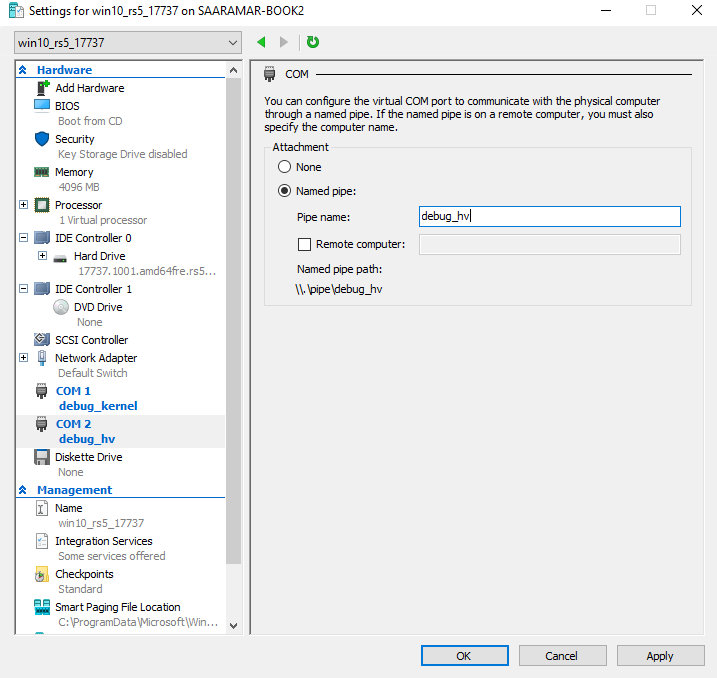Select the SCSI Controller entry
Screen dimensions: 717x678
pos(91,340)
